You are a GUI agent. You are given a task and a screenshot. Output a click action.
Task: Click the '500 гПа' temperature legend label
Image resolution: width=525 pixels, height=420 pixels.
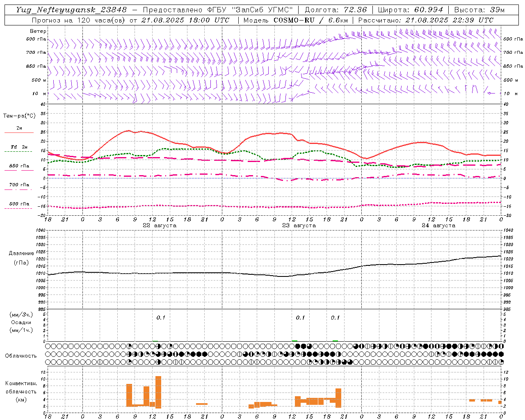[x=19, y=204]
